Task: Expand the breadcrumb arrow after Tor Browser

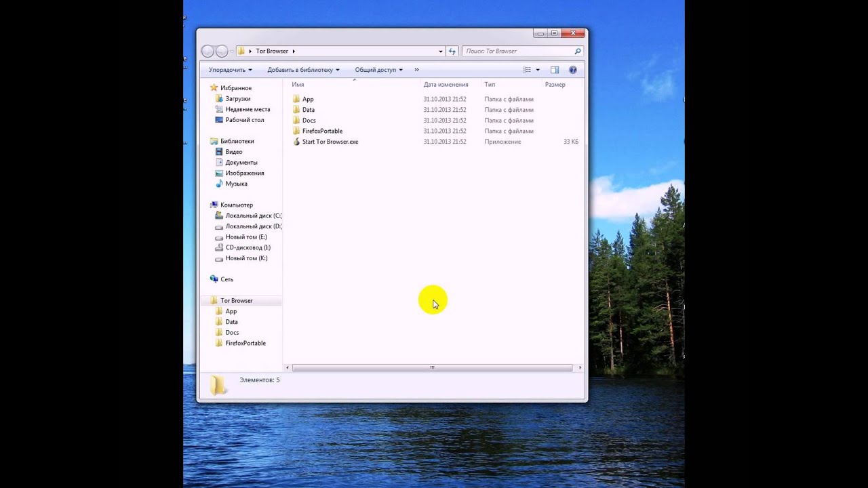Action: [293, 52]
